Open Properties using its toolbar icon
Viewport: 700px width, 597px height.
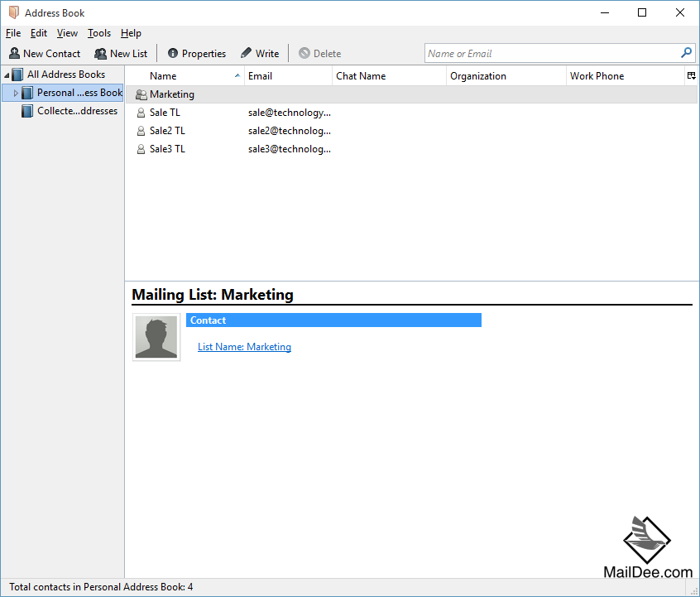click(173, 53)
